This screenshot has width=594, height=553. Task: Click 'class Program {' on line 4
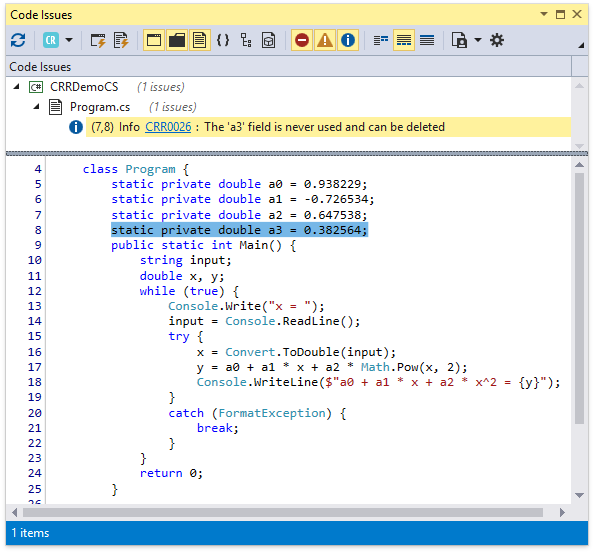coord(136,169)
